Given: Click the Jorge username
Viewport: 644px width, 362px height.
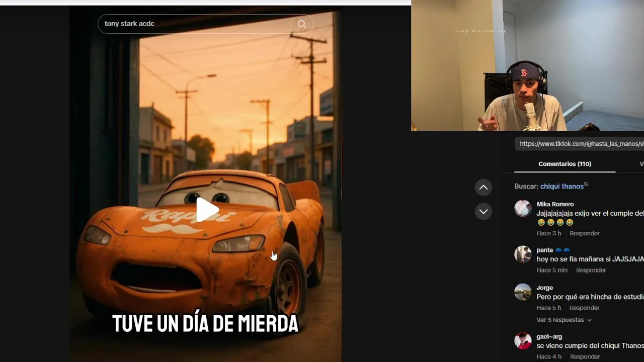Looking at the screenshot, I should point(545,288).
